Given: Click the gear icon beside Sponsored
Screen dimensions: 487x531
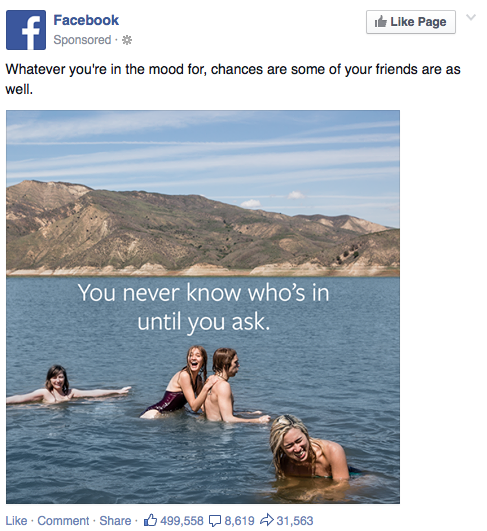Looking at the screenshot, I should click(x=127, y=40).
